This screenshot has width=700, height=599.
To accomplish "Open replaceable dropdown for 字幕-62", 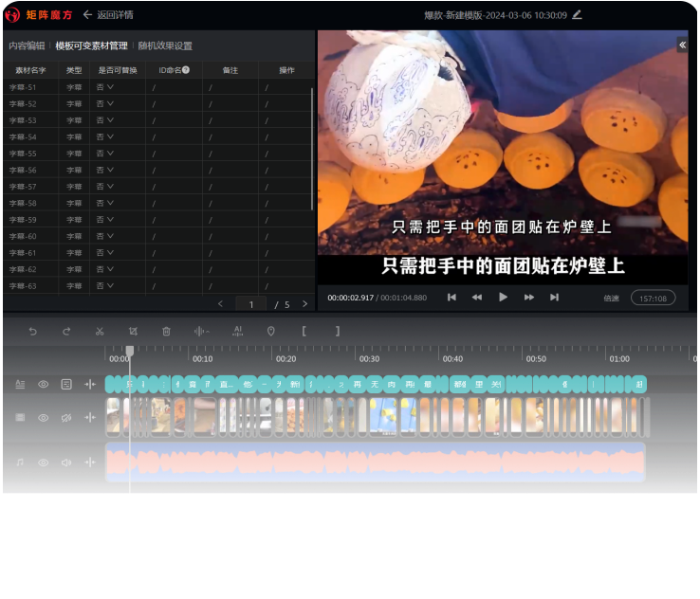I will [105, 269].
